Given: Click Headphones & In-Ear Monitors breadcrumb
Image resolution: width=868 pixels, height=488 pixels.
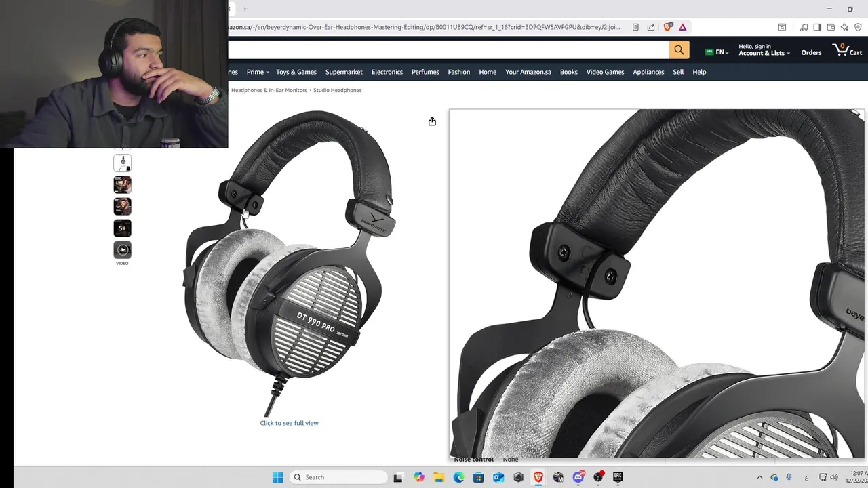Looking at the screenshot, I should point(269,90).
